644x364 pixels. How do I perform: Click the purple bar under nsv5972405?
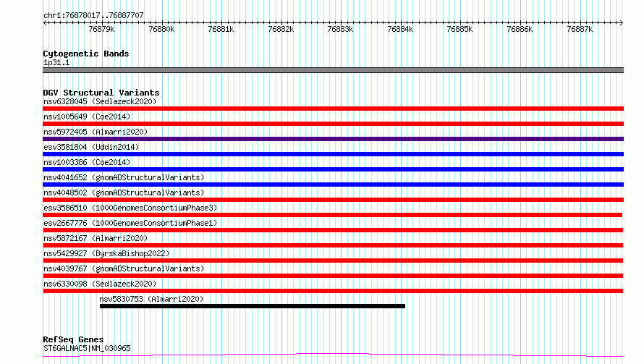[x=333, y=139]
